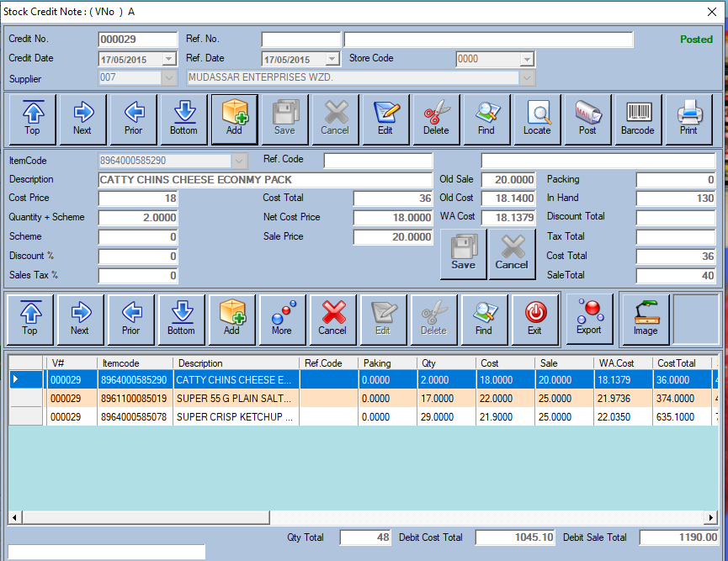Open the Store Code dropdown
This screenshot has width=728, height=561.
point(527,59)
